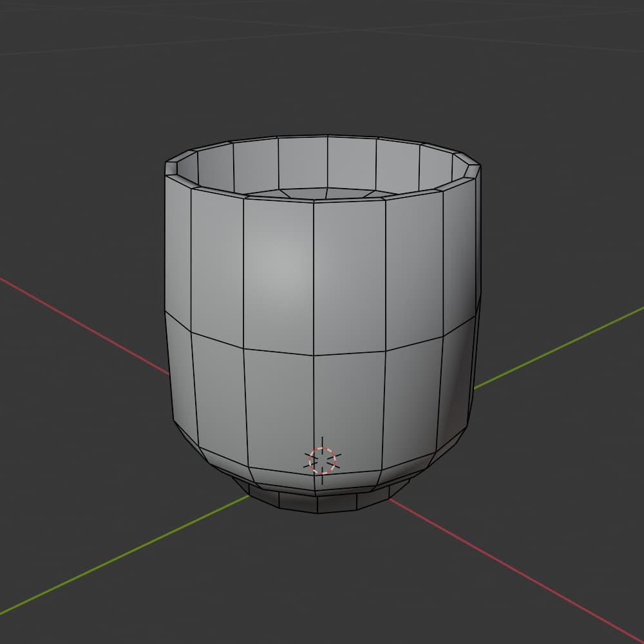Click the green axis line lower left of cup
The image size is (644, 644).
(x=124, y=555)
